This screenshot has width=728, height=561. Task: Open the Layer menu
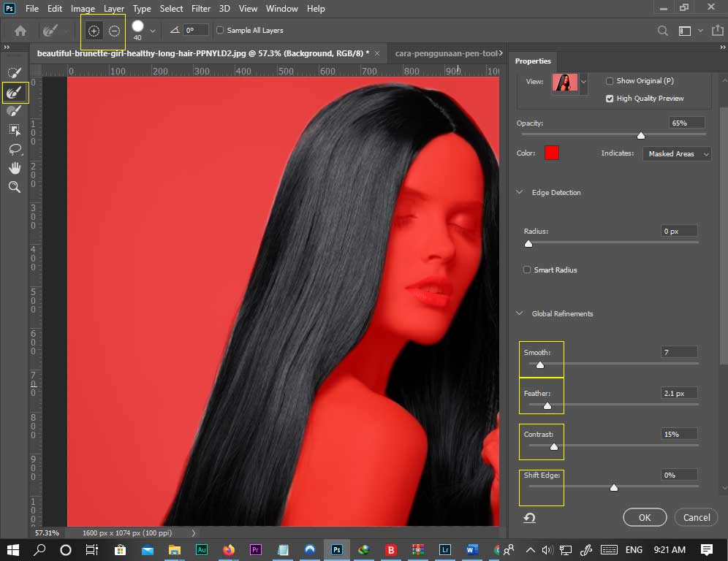(114, 8)
